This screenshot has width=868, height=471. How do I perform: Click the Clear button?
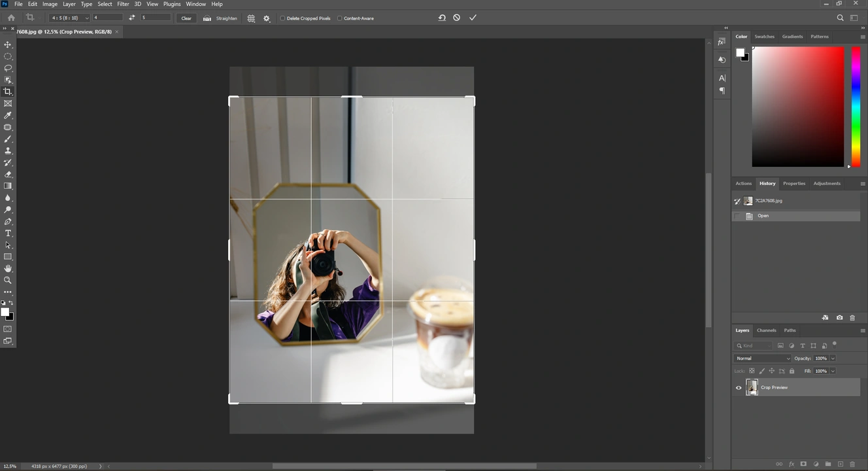click(x=186, y=18)
